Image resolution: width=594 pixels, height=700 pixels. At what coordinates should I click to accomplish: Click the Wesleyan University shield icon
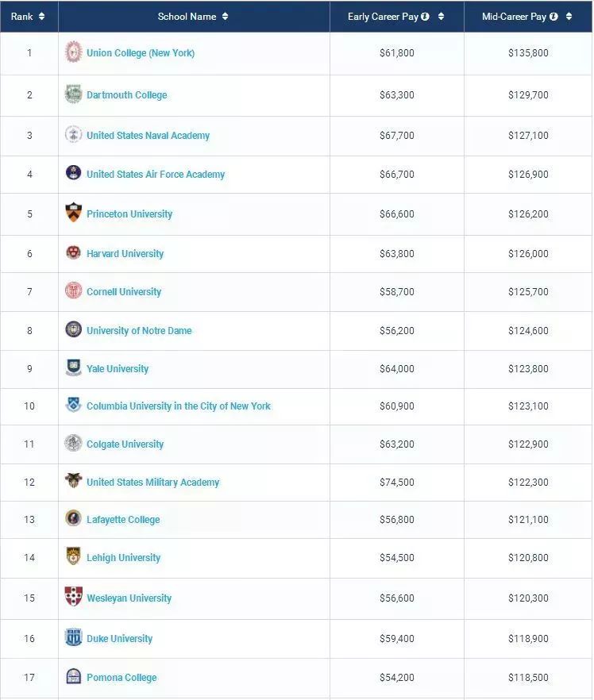pos(73,597)
